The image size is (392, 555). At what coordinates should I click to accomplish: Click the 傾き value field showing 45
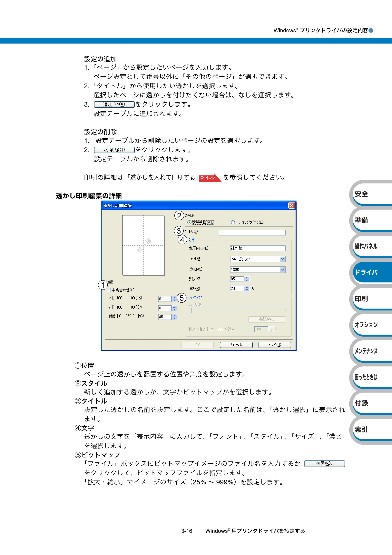pyautogui.click(x=165, y=317)
